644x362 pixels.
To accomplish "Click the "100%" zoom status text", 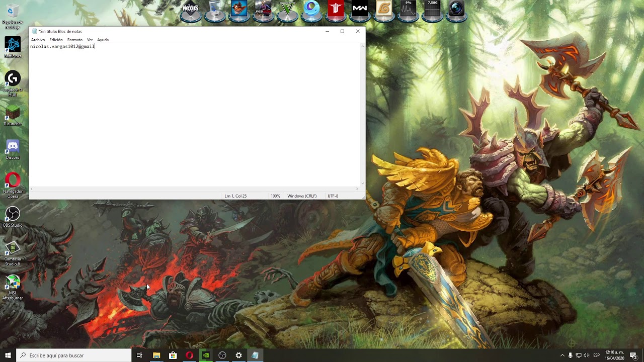I will [x=275, y=196].
